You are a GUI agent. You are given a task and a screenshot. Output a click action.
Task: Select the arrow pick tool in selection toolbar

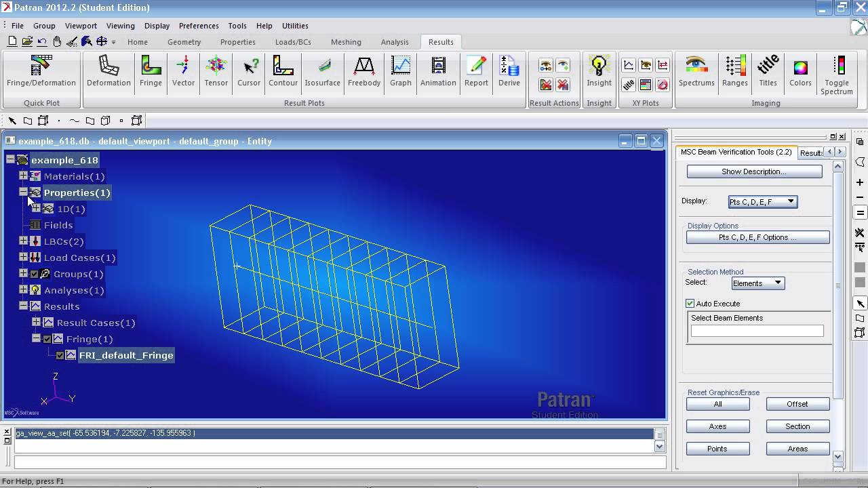[x=12, y=121]
